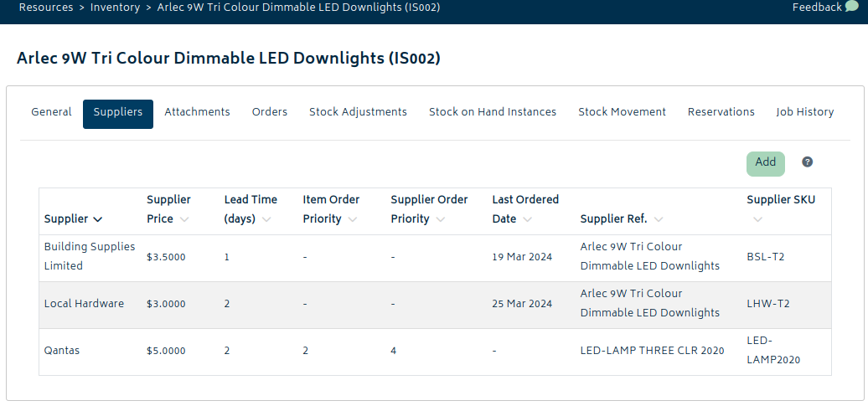Go to the Stock Adjustments tab
Viewport: 868px width, 411px height.
358,112
